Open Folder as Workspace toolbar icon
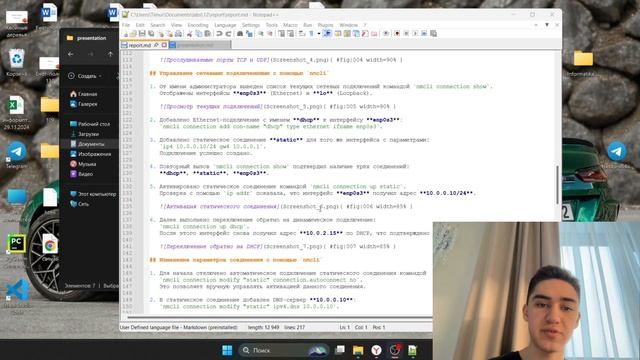This screenshot has width=640, height=360. pos(375,33)
